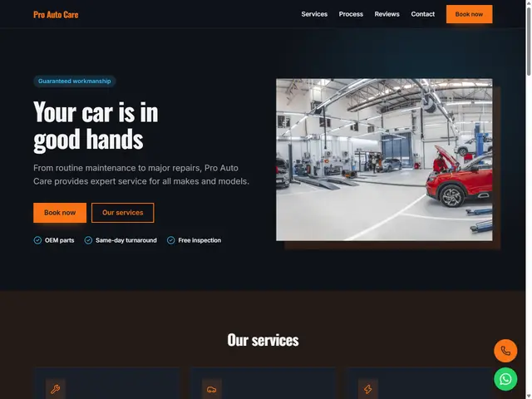The image size is (532, 399).
Task: Click the car service card icon
Action: click(x=212, y=389)
